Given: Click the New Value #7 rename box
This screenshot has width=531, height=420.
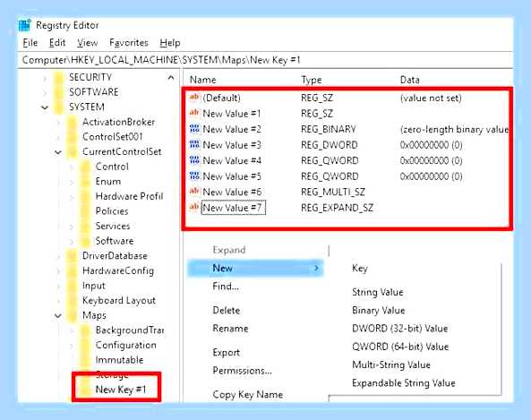Looking at the screenshot, I should tap(234, 208).
